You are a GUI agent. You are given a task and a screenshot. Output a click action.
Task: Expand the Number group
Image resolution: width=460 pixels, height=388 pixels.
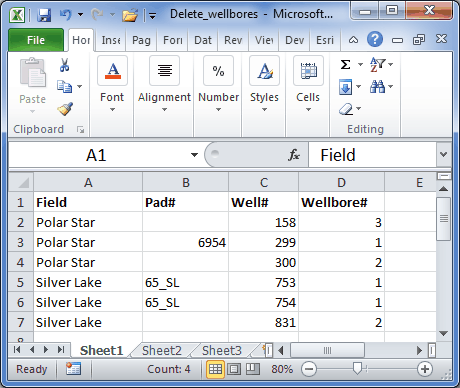(218, 85)
